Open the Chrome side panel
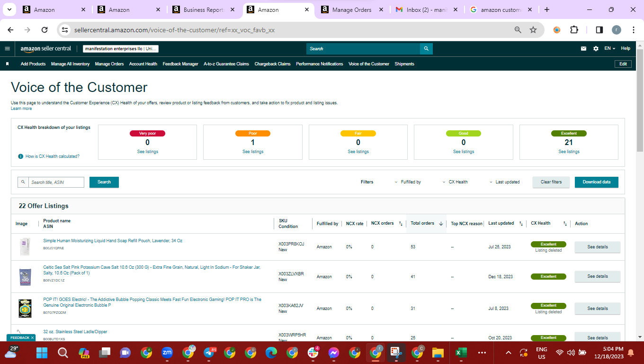Screen dimensions: 644x364 [599, 30]
